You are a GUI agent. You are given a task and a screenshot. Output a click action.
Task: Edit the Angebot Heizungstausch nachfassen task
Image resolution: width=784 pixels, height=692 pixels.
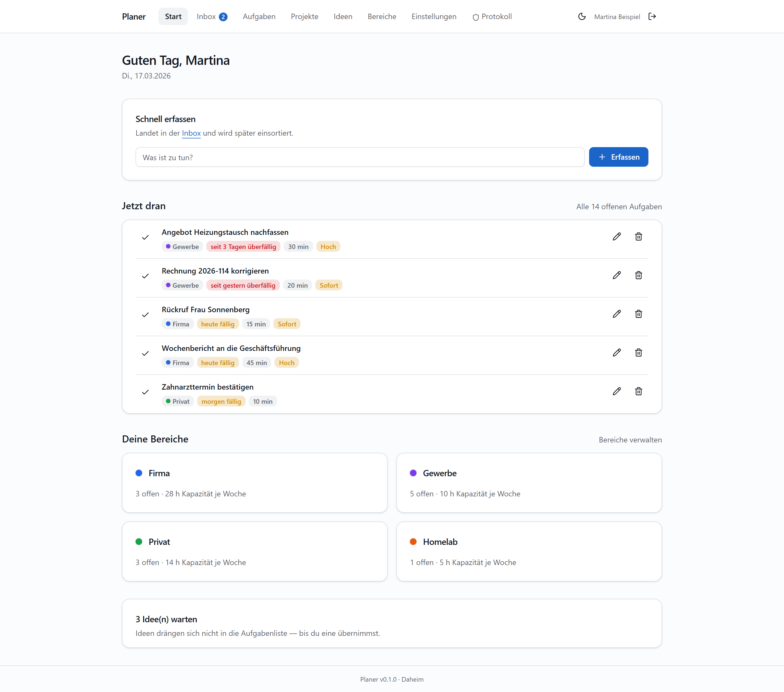tap(617, 237)
